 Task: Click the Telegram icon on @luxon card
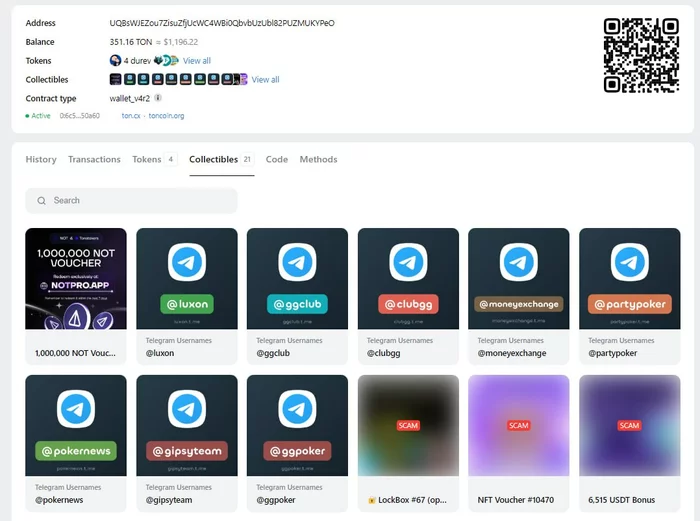pos(187,262)
